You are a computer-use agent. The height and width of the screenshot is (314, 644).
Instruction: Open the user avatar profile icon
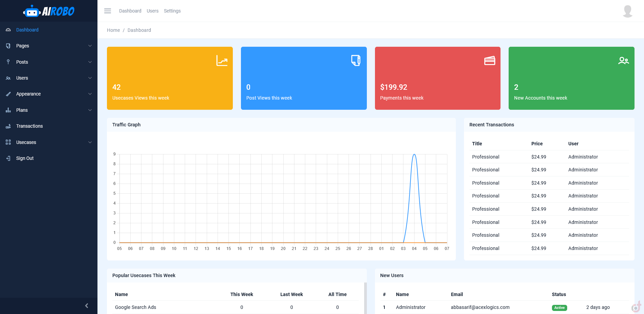coord(627,11)
